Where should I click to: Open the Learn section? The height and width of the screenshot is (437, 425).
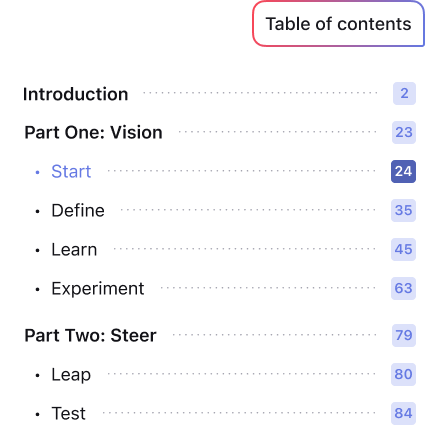(x=74, y=249)
